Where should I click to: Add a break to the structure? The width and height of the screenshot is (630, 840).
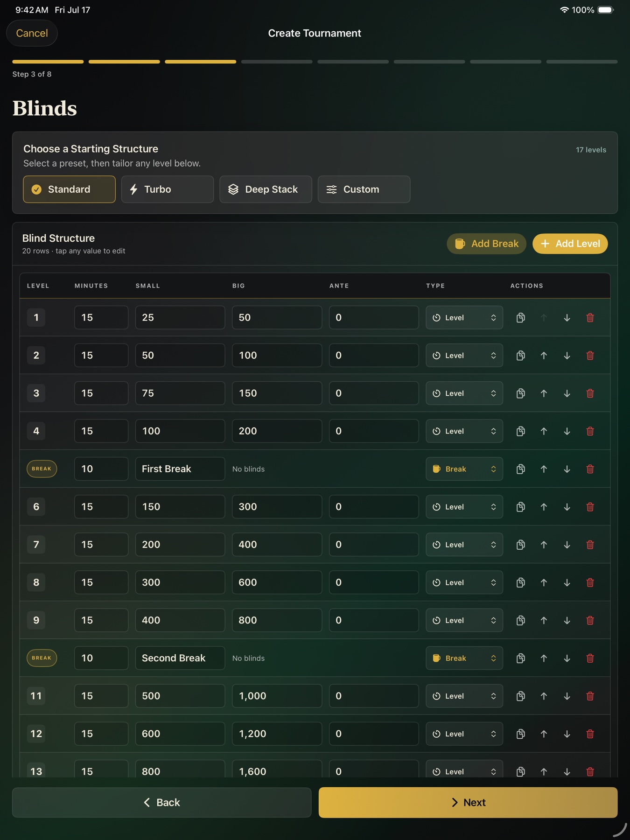tap(486, 244)
